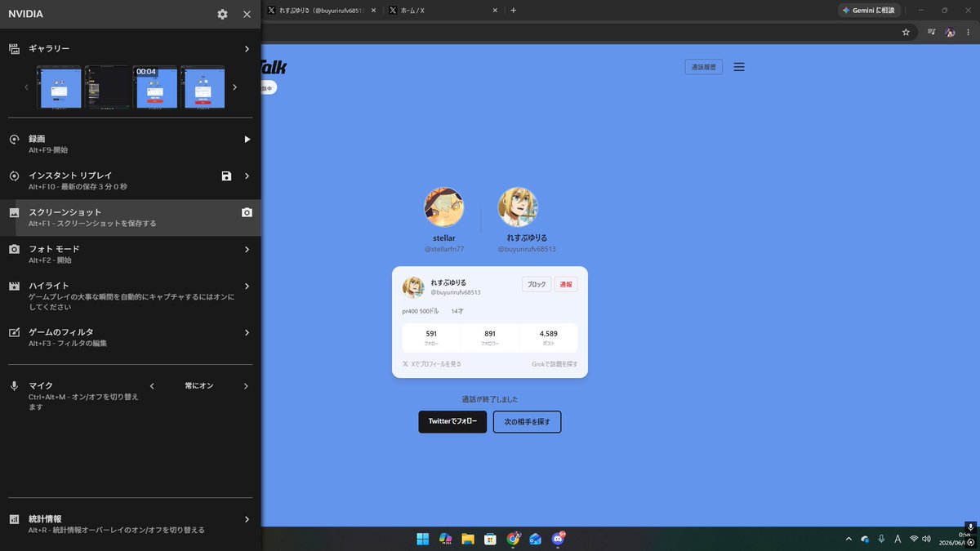Click the ハイライト clapperboard icon
The height and width of the screenshot is (551, 980).
coord(14,286)
